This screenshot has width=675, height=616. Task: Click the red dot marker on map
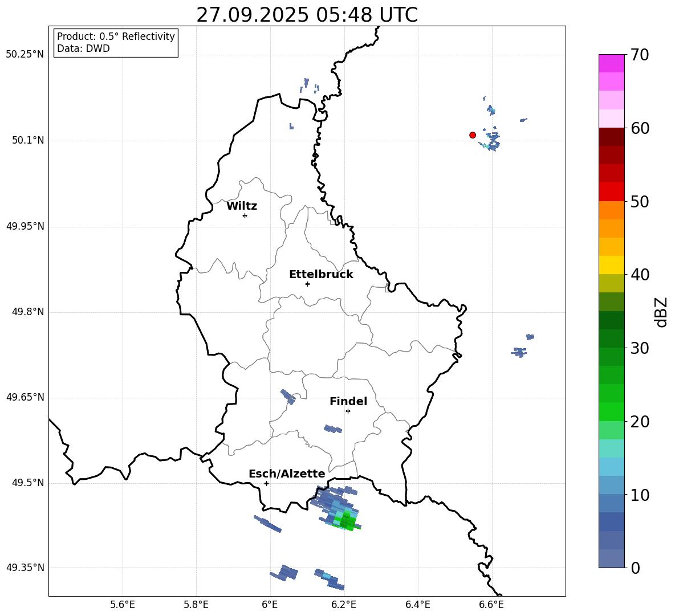pos(472,135)
